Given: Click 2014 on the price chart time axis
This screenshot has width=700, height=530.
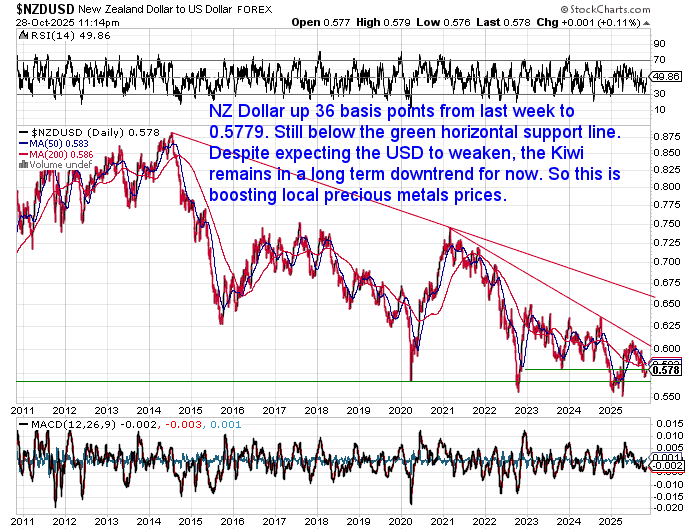Looking at the screenshot, I should pos(149,411).
